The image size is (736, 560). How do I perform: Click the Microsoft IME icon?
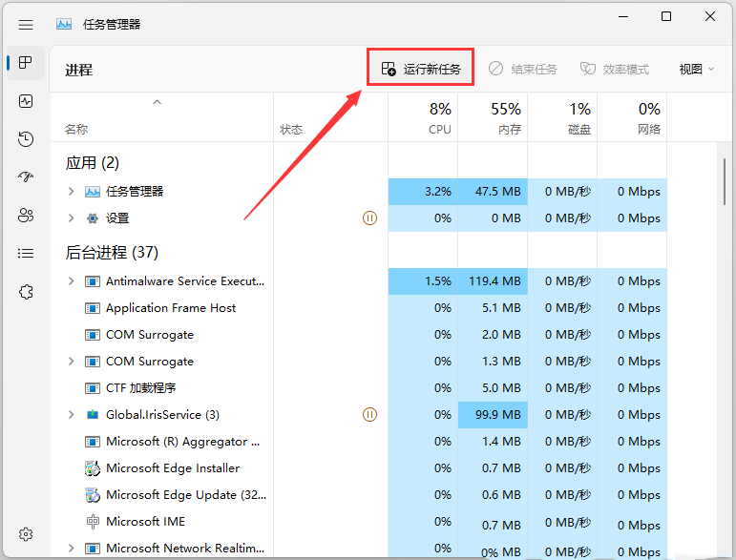click(93, 522)
